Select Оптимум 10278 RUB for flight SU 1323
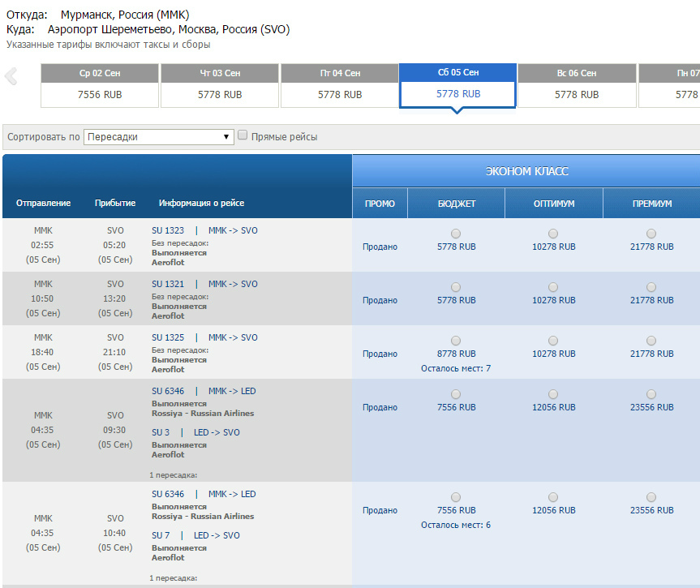The width and height of the screenshot is (700, 588). [x=553, y=234]
